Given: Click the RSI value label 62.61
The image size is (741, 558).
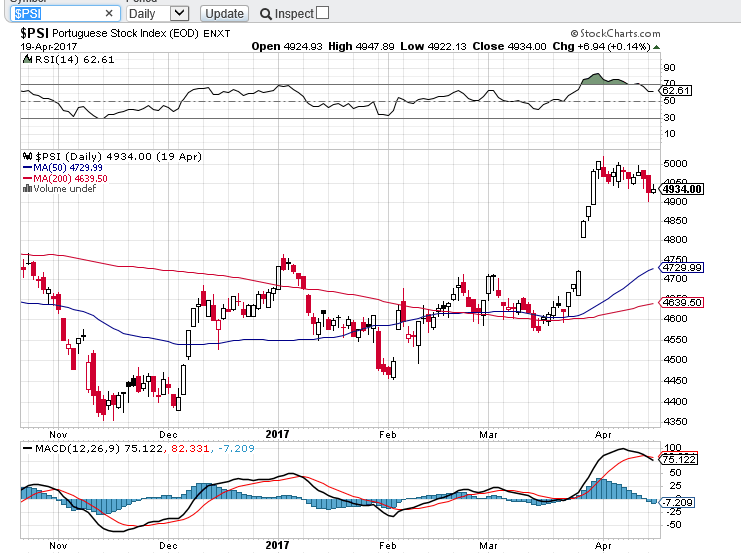Looking at the screenshot, I should tap(677, 90).
